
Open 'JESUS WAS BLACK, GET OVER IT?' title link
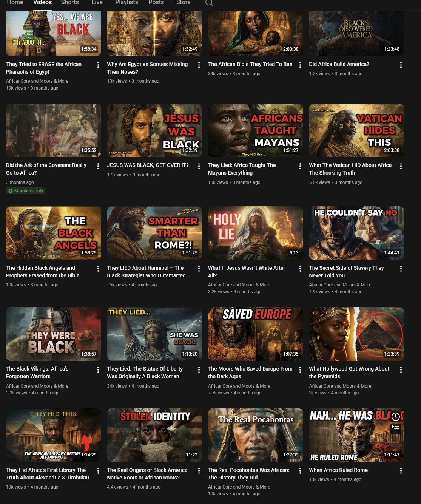tap(148, 165)
